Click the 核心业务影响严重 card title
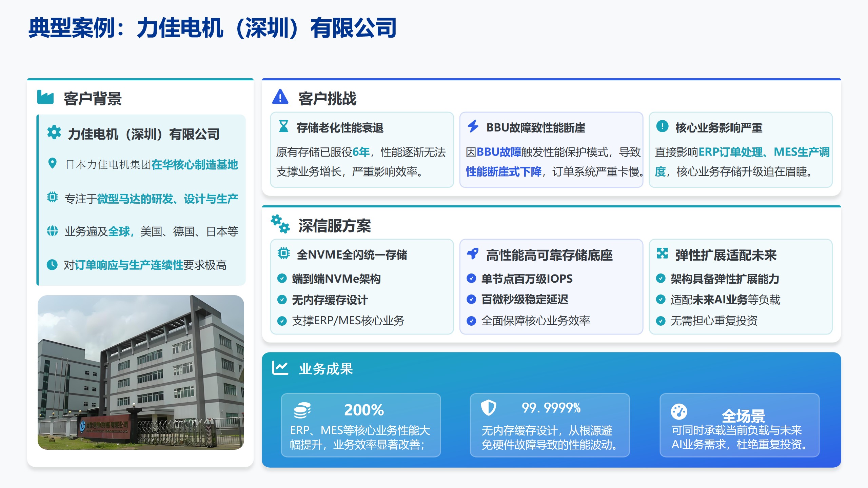The height and width of the screenshot is (488, 868). (x=719, y=128)
